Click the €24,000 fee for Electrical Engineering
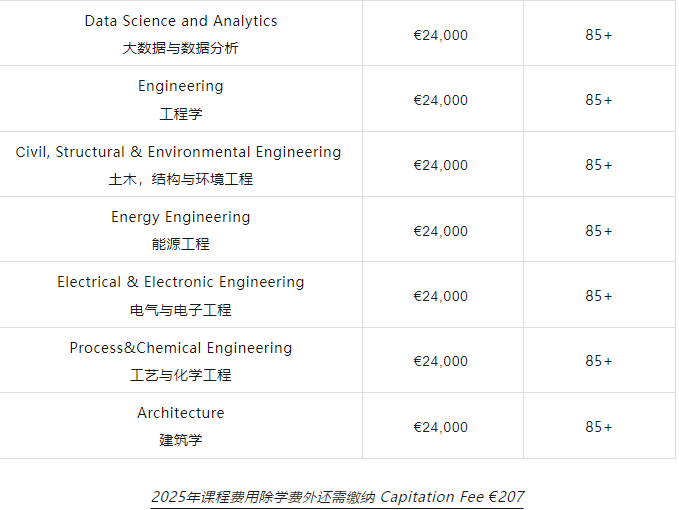 440,296
